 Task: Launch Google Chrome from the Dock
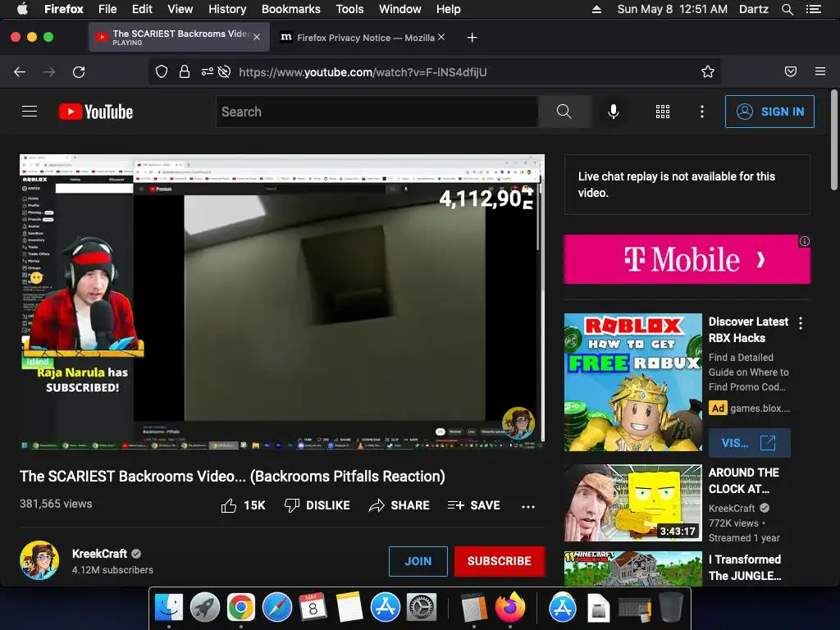click(x=240, y=607)
